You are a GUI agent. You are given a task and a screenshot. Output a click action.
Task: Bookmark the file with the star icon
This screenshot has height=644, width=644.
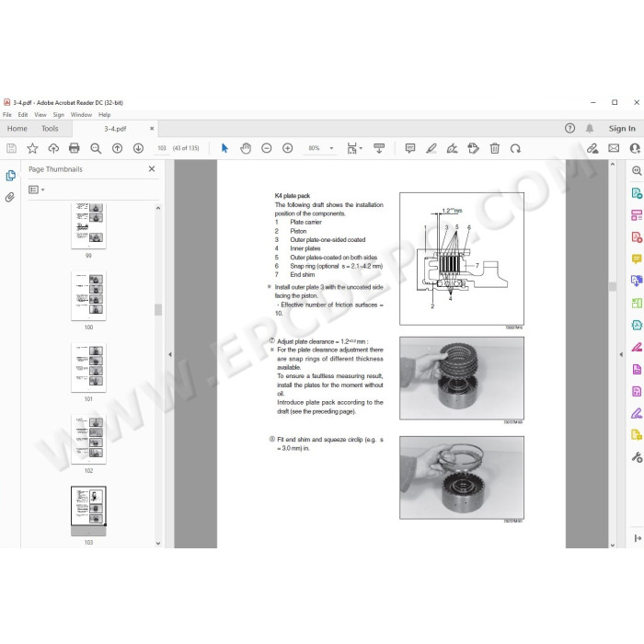[32, 148]
